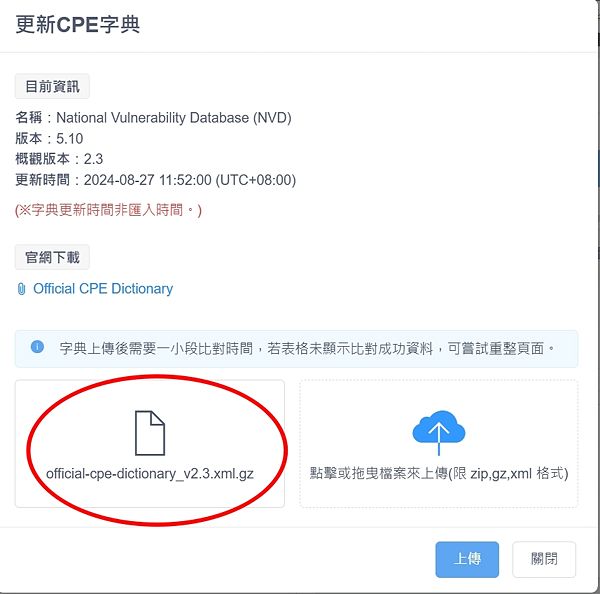Screen dimensions: 600x594
Task: Open the Official CPE Dictionary link
Action: pyautogui.click(x=103, y=289)
